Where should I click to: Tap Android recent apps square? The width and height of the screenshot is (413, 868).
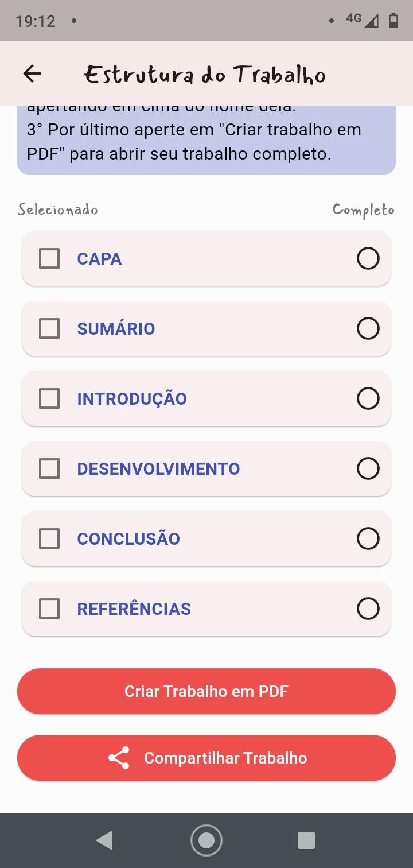[306, 840]
